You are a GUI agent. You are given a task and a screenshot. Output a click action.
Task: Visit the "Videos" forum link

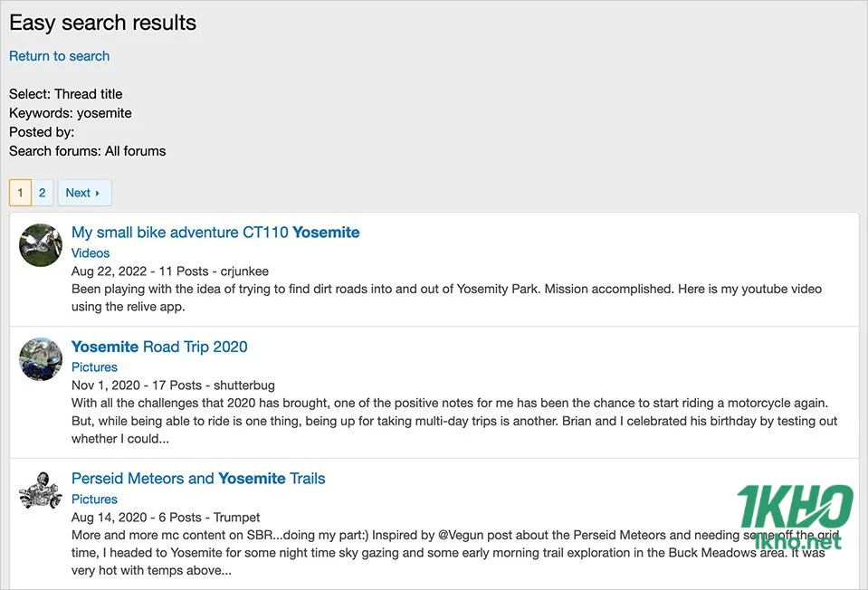[x=90, y=252]
